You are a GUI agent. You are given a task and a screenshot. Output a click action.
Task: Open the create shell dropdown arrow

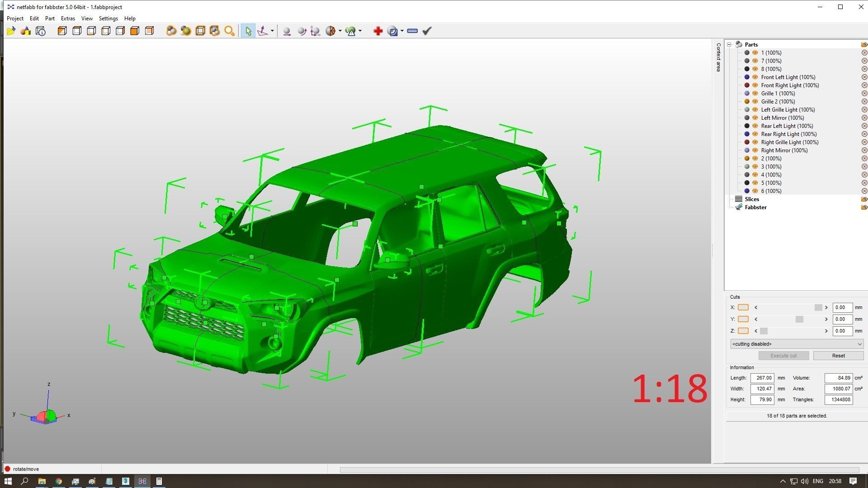coord(402,31)
